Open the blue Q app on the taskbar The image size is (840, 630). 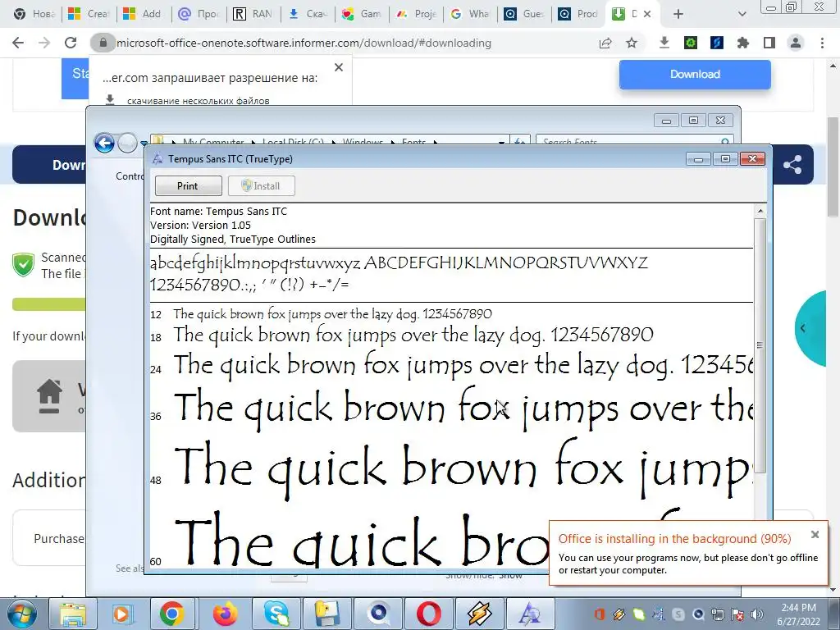click(378, 614)
